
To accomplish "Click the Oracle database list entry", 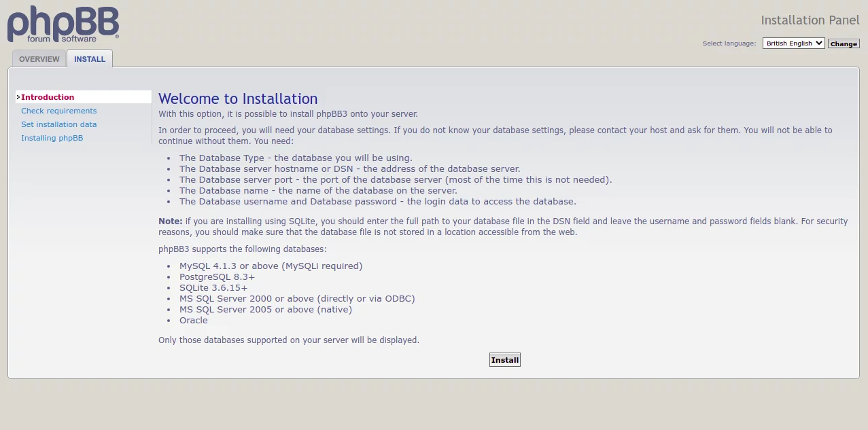I will 194,321.
